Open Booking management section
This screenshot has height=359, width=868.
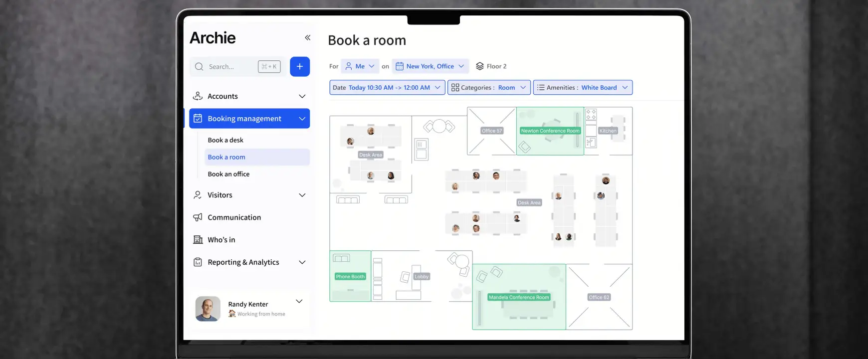point(249,119)
